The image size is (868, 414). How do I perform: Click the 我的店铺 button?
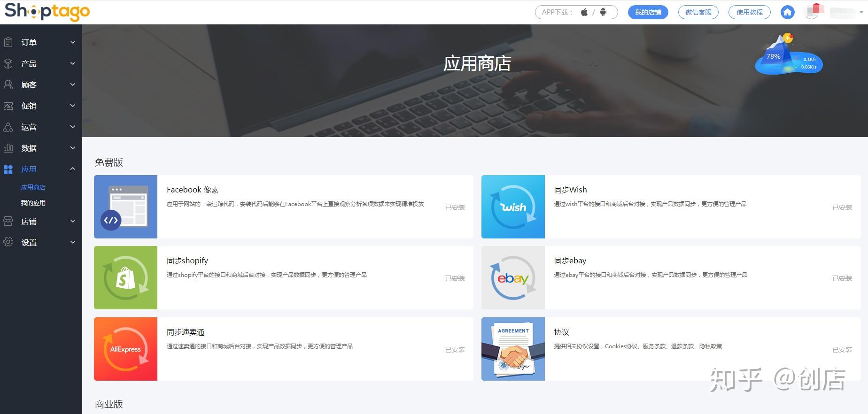click(x=648, y=12)
